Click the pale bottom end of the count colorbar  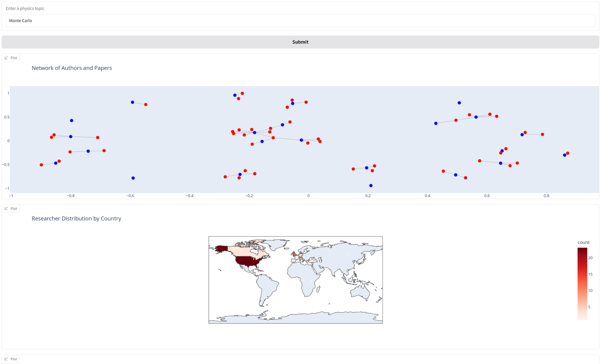[582, 318]
